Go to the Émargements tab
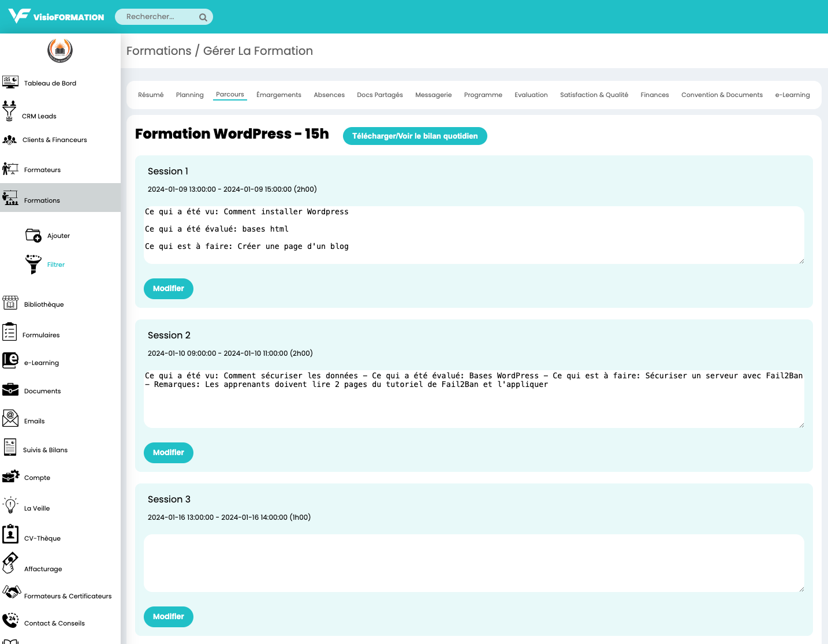 click(x=279, y=95)
